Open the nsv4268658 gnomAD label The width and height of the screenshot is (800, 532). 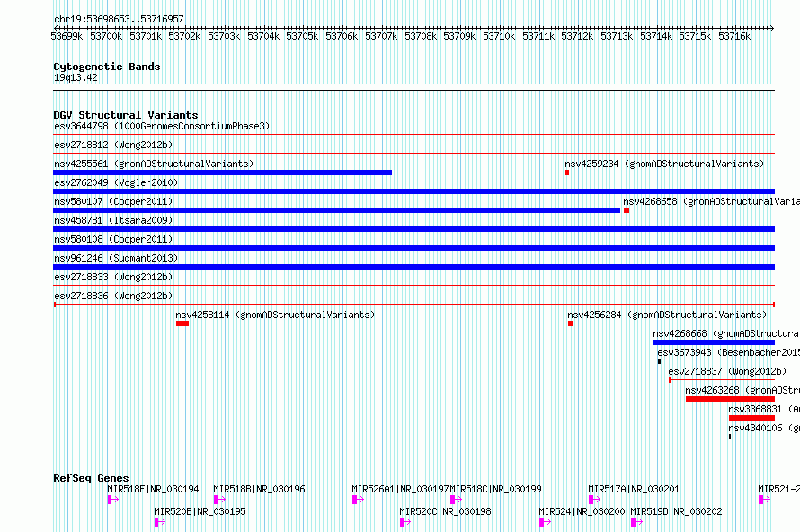tap(711, 201)
